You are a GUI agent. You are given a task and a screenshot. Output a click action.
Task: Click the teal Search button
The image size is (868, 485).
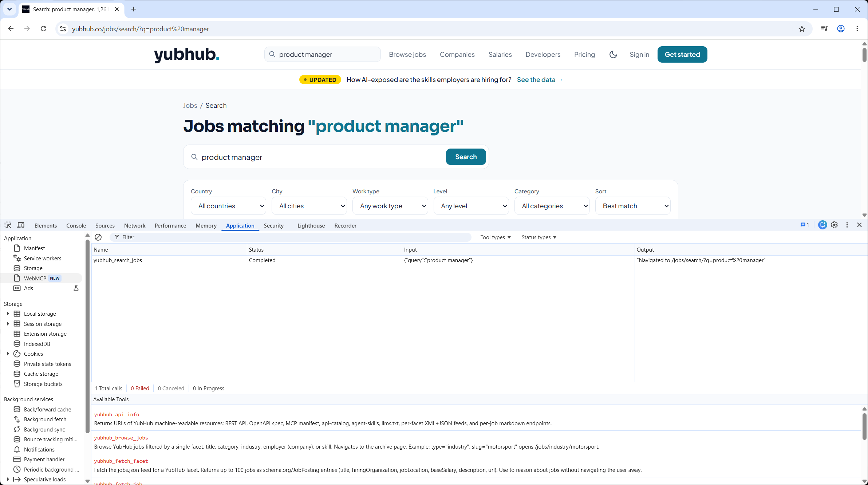(466, 157)
